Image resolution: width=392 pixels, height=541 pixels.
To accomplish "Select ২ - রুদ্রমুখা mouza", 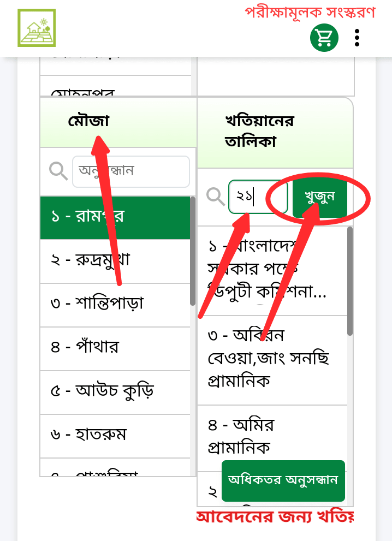I will point(115,260).
